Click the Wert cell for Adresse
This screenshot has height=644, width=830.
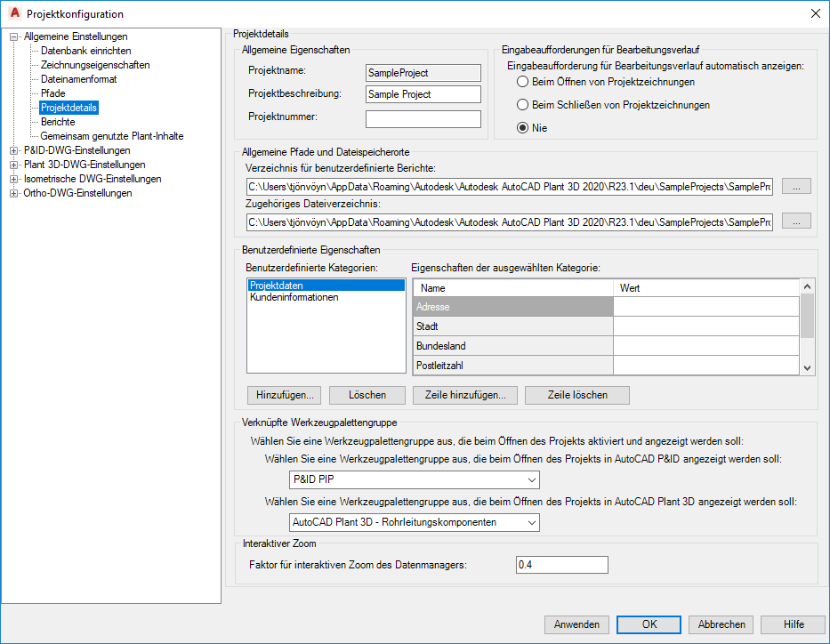tap(706, 307)
